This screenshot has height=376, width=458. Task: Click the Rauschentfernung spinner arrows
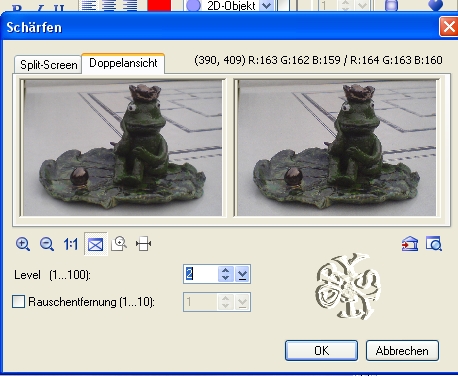(226, 302)
